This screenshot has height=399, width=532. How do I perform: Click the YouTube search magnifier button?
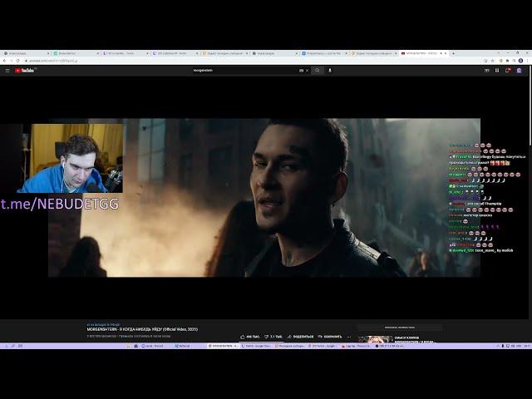coord(318,71)
